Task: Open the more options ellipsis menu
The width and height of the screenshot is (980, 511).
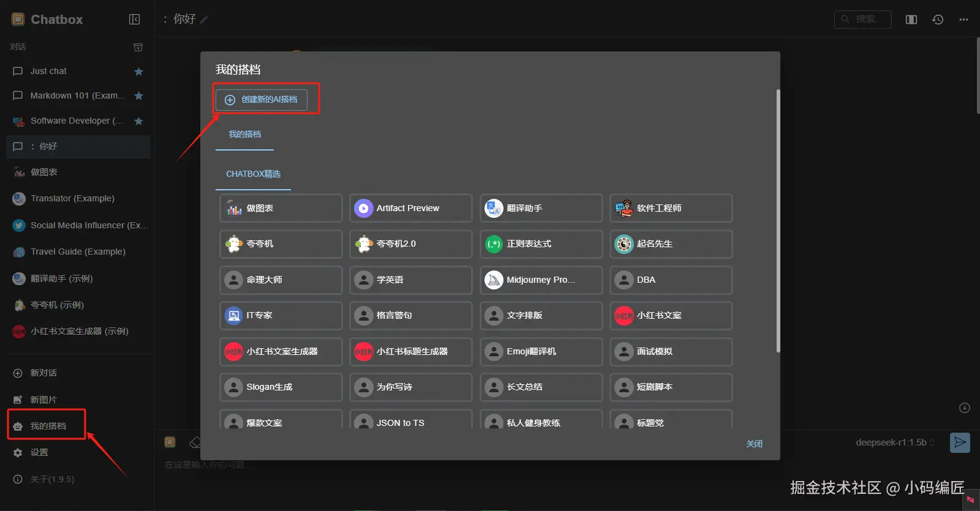Action: 963,20
